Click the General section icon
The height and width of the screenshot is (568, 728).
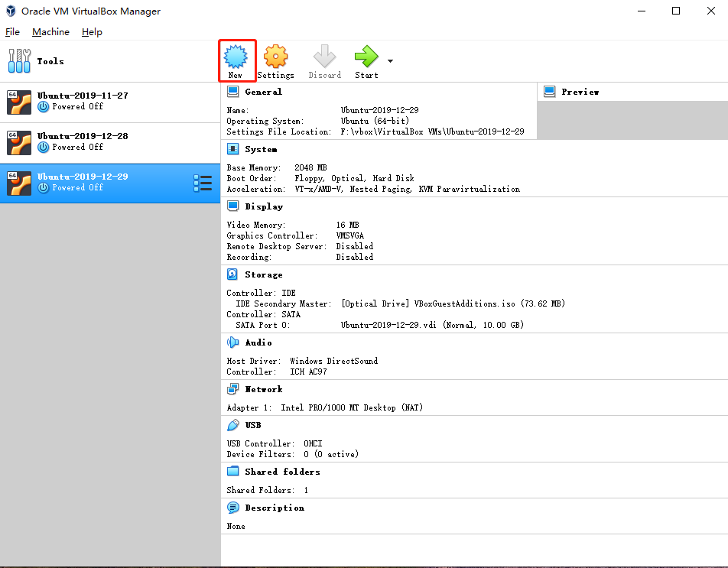click(232, 92)
